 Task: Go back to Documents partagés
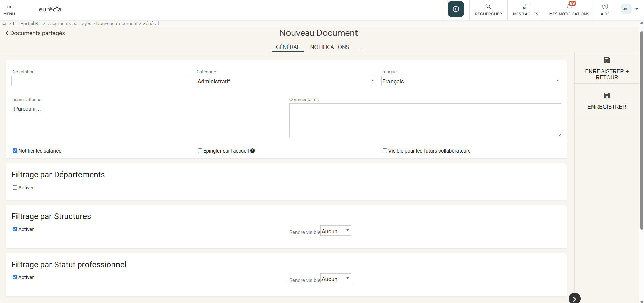(x=35, y=33)
